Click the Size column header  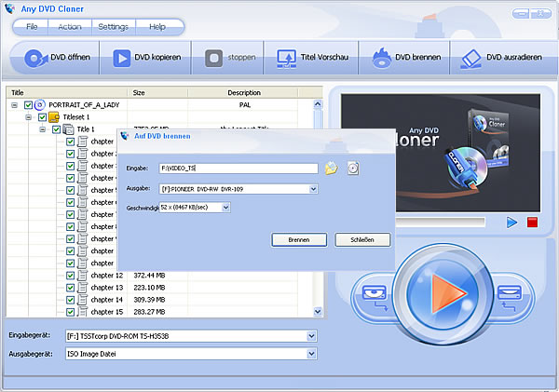158,93
